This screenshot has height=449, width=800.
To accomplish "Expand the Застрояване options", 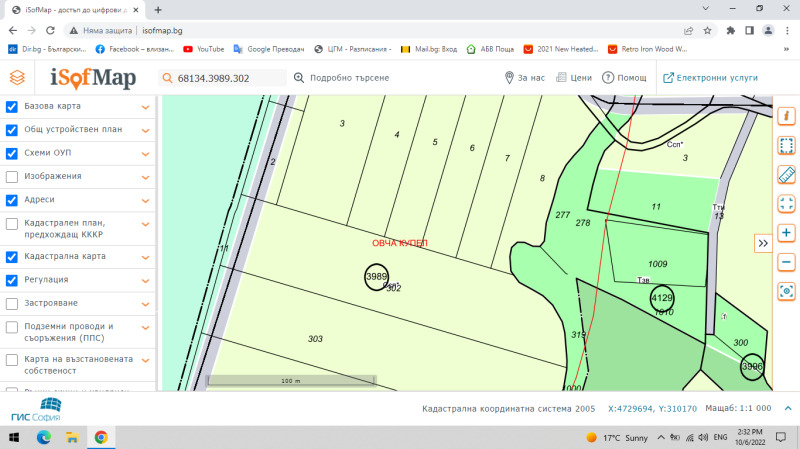I will tap(145, 305).
